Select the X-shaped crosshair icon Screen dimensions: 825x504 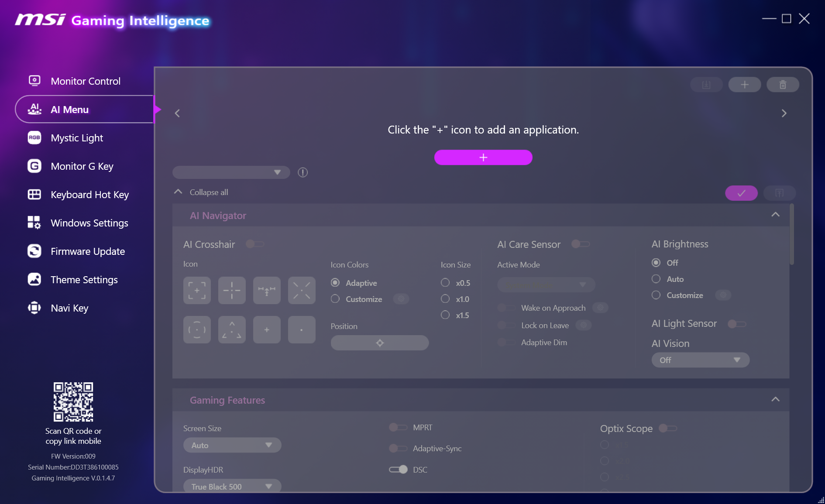point(302,290)
